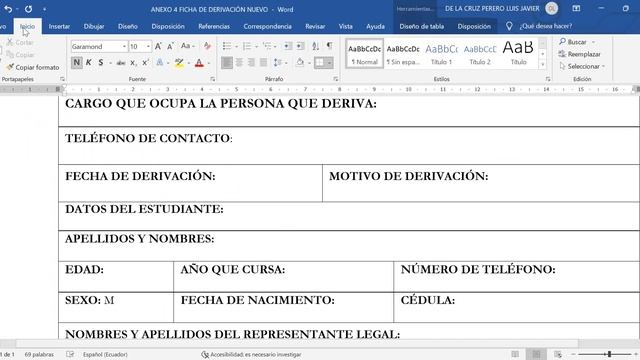Open highlight color dropdown arrow

coord(188,63)
